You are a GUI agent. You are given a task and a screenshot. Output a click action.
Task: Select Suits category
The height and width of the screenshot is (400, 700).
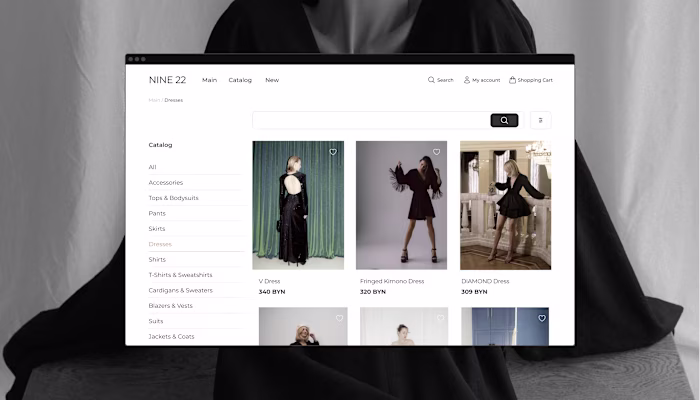pyautogui.click(x=156, y=321)
